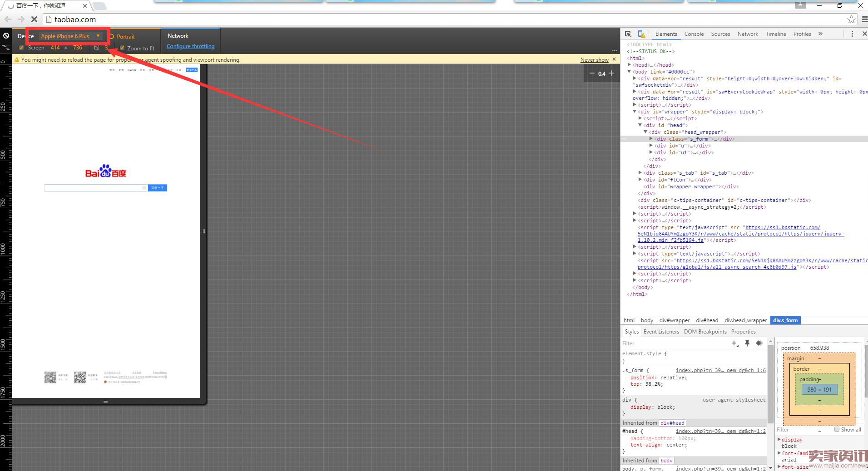
Task: Open the Profiles tab
Action: (802, 34)
